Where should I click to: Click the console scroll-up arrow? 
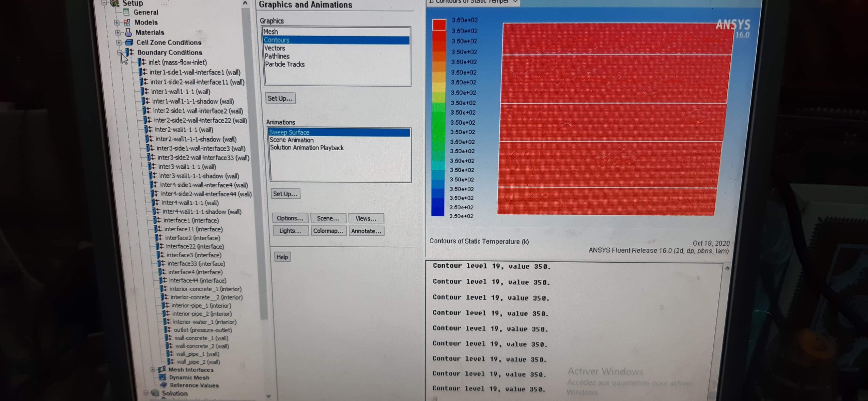pyautogui.click(x=727, y=268)
